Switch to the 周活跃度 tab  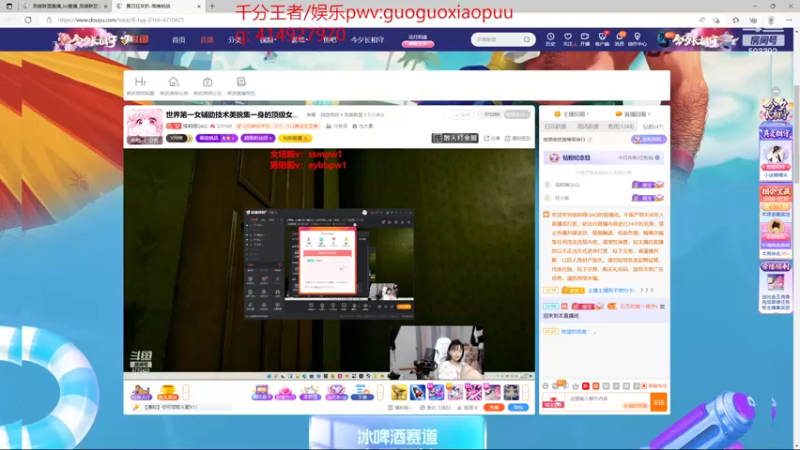pyautogui.click(x=588, y=126)
